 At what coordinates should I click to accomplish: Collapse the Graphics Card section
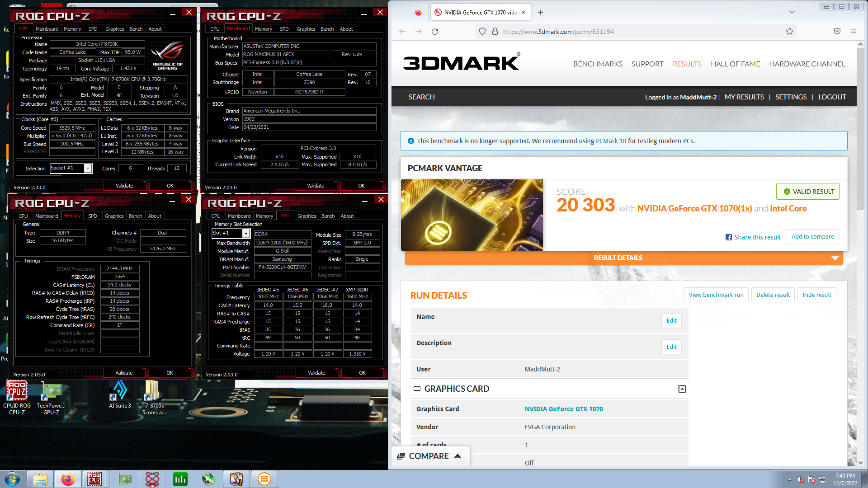coord(682,389)
